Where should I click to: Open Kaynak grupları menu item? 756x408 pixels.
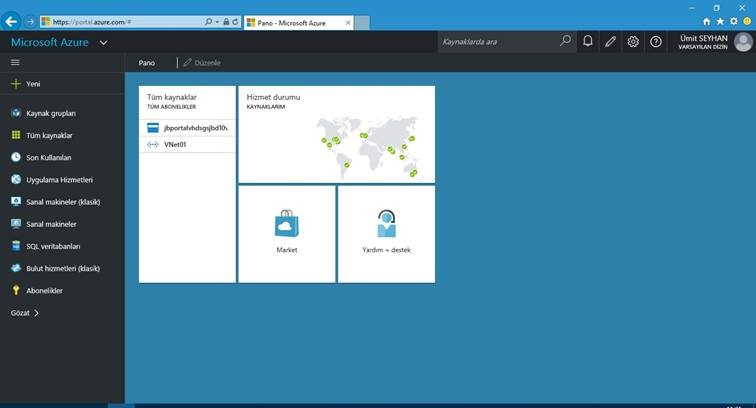coord(51,113)
